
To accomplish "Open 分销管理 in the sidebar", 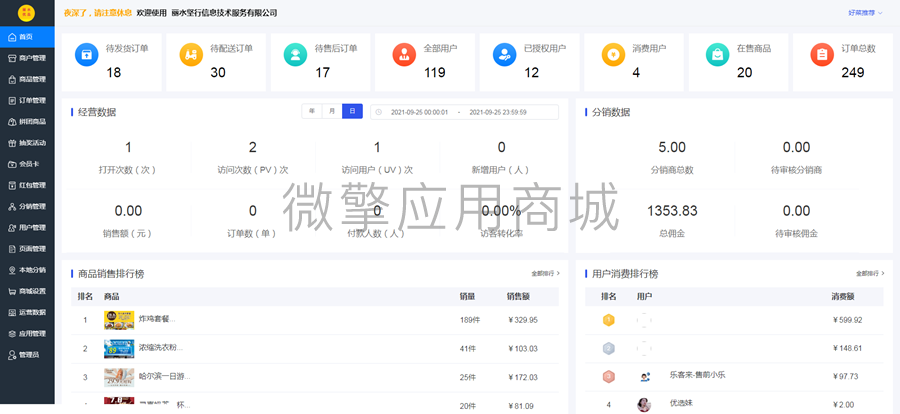I will point(27,207).
